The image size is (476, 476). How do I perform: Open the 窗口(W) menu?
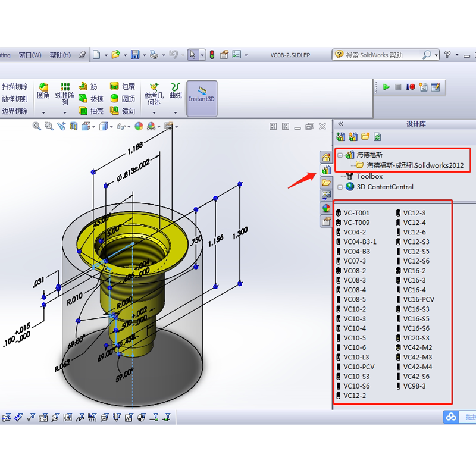click(x=30, y=55)
